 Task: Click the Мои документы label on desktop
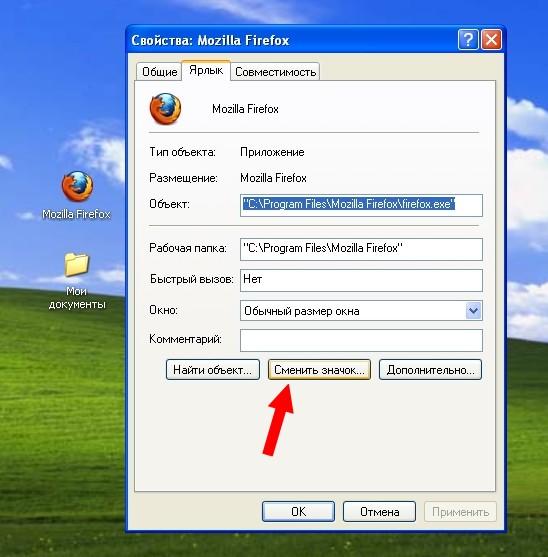pos(77,298)
